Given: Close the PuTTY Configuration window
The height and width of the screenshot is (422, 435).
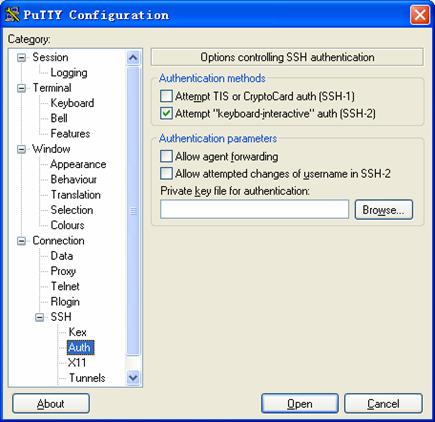Looking at the screenshot, I should pos(420,15).
